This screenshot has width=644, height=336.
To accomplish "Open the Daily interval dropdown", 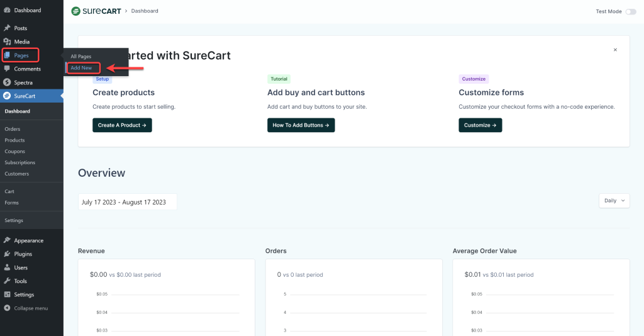I will point(614,201).
